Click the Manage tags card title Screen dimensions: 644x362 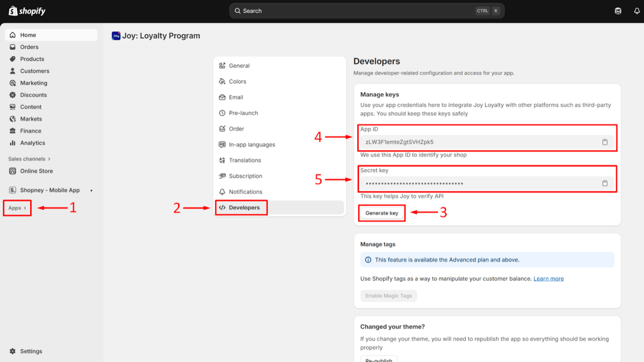point(378,244)
